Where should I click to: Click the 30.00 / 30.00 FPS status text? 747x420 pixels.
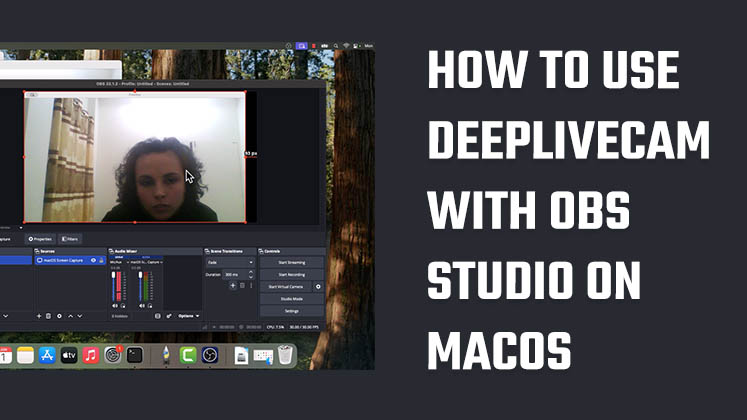[x=304, y=327]
